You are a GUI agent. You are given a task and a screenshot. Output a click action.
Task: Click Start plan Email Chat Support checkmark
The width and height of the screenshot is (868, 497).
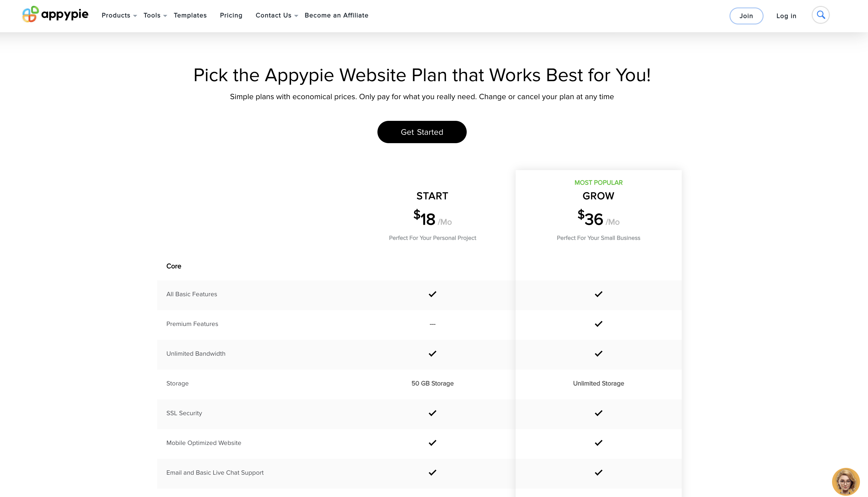tap(432, 473)
